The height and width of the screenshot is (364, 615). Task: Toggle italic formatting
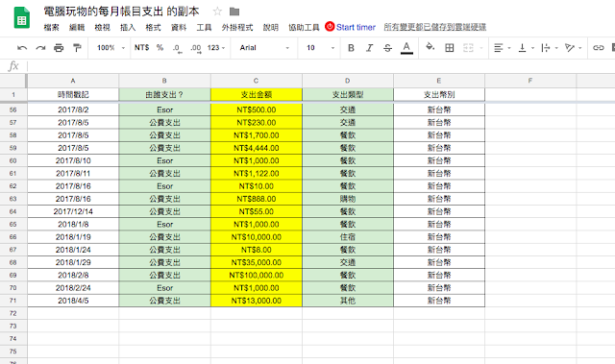(369, 48)
